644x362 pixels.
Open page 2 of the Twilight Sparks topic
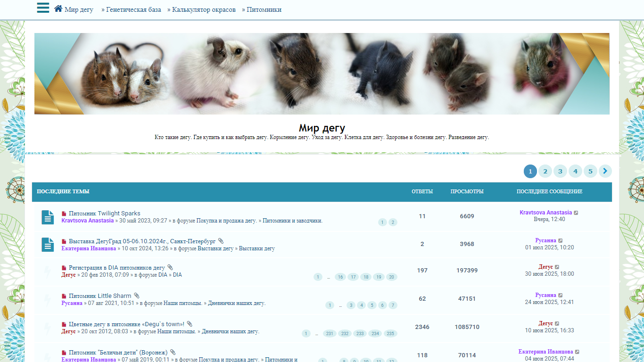tap(393, 222)
